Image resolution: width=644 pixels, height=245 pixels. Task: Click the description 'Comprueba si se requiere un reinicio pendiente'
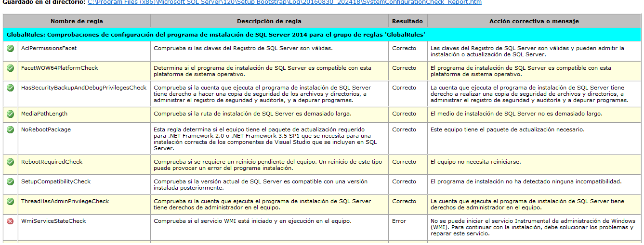[x=268, y=165]
